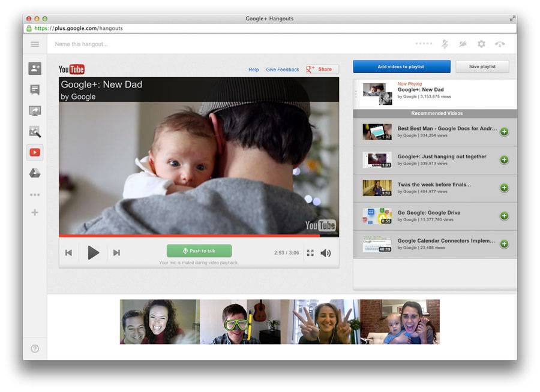This screenshot has width=540, height=392.
Task: Open Just hanging out together thumbnail
Action: [x=377, y=159]
